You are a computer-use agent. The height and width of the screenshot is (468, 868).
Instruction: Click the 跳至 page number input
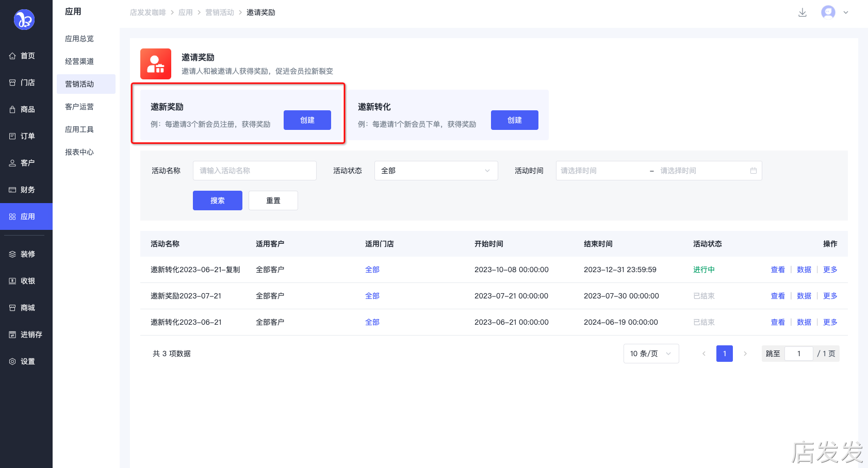pyautogui.click(x=799, y=354)
